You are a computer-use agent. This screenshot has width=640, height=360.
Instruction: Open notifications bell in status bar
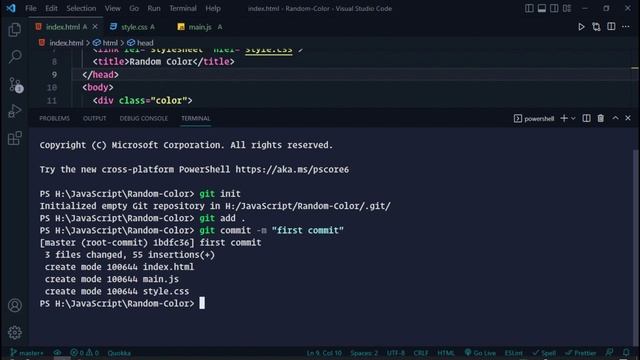pyautogui.click(x=626, y=353)
